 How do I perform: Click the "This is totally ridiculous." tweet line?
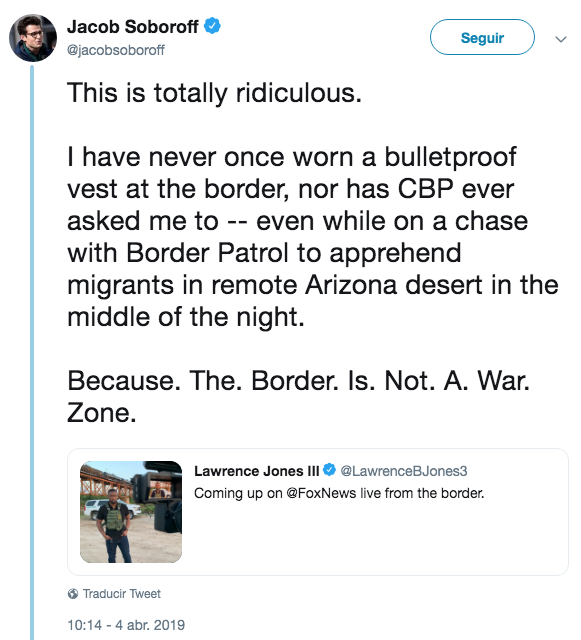(x=214, y=93)
